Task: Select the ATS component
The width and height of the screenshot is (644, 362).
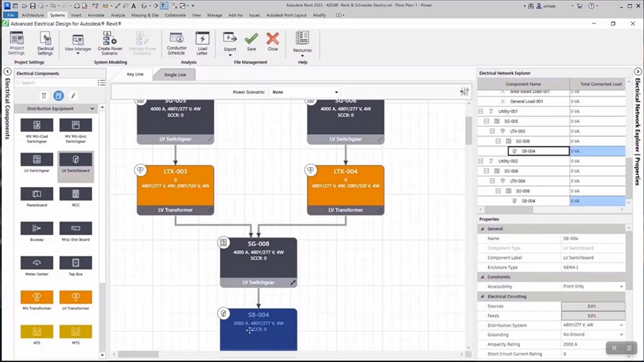Action: (x=37, y=335)
